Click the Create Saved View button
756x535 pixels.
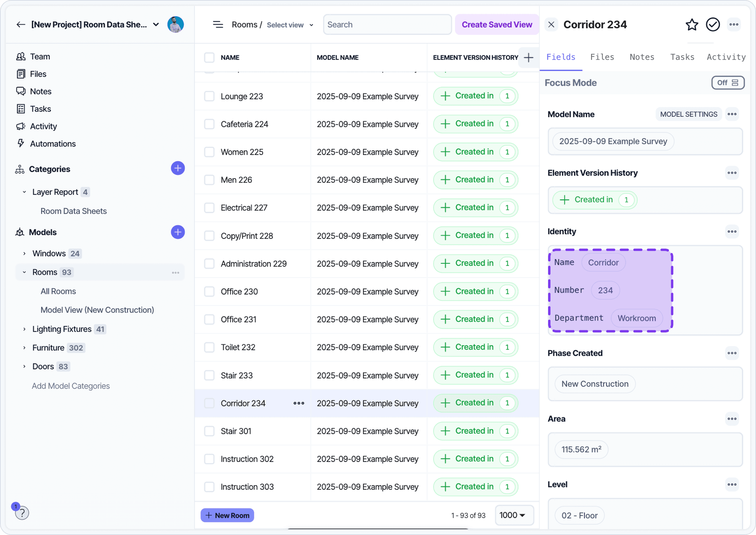click(x=496, y=25)
